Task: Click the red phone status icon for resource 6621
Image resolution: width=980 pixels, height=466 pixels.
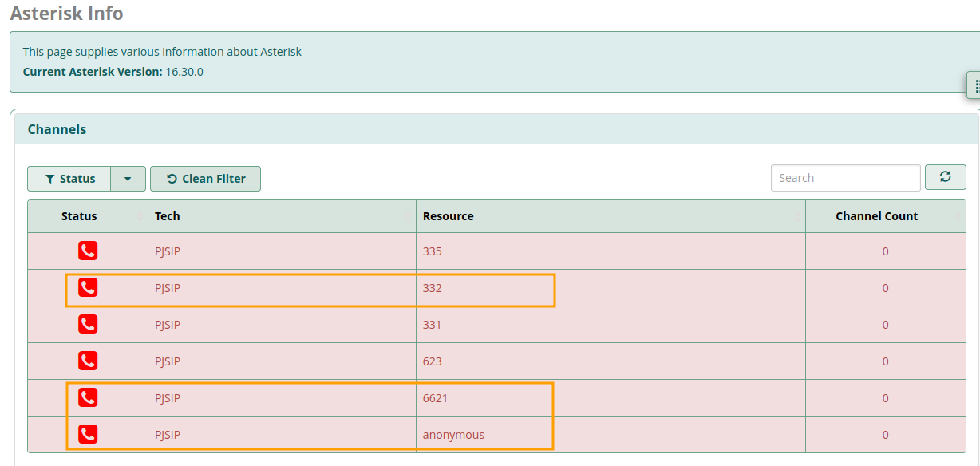Action: (x=88, y=397)
